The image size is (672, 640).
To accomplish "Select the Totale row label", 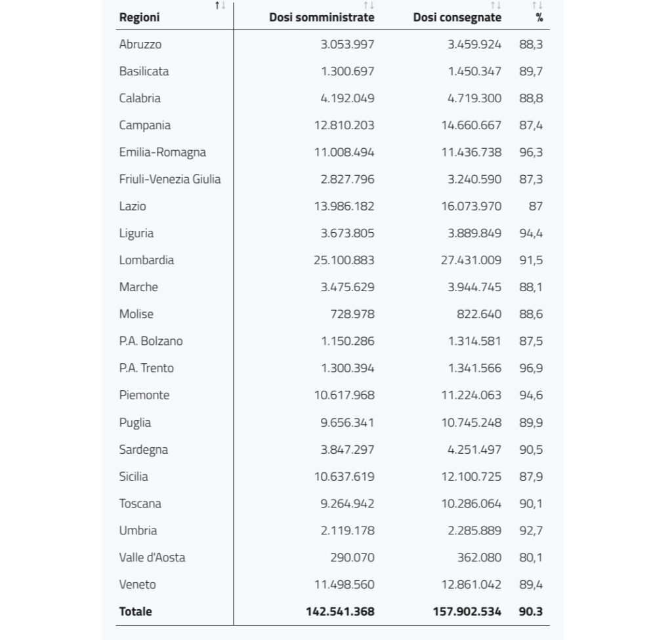I will 135,612.
